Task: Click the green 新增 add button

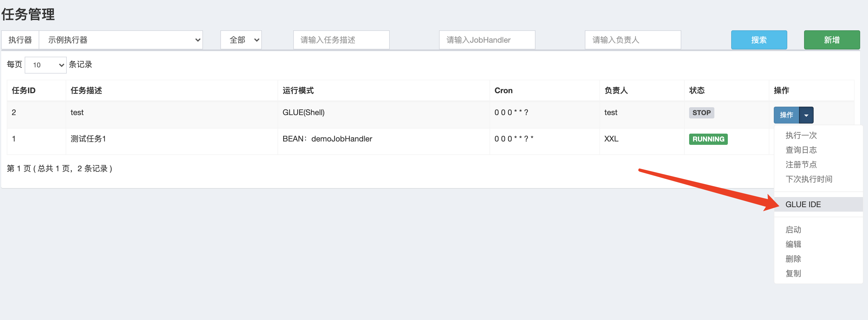Action: [x=831, y=40]
